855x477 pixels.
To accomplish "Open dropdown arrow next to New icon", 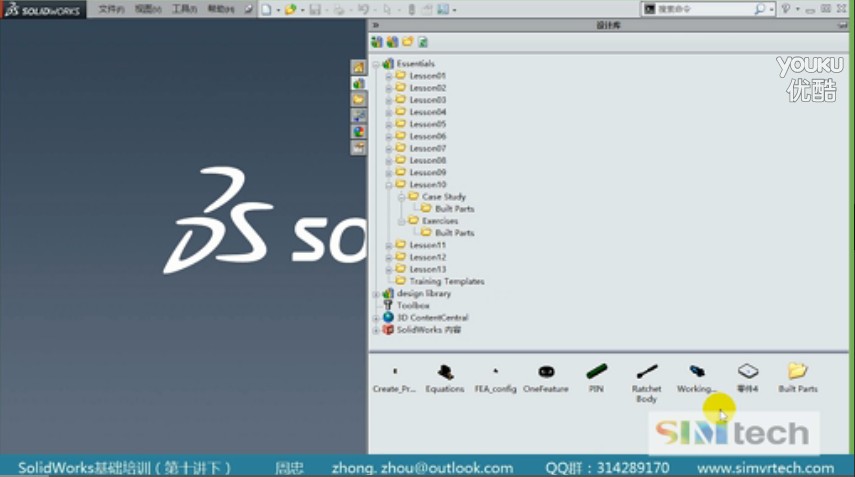I will (278, 10).
